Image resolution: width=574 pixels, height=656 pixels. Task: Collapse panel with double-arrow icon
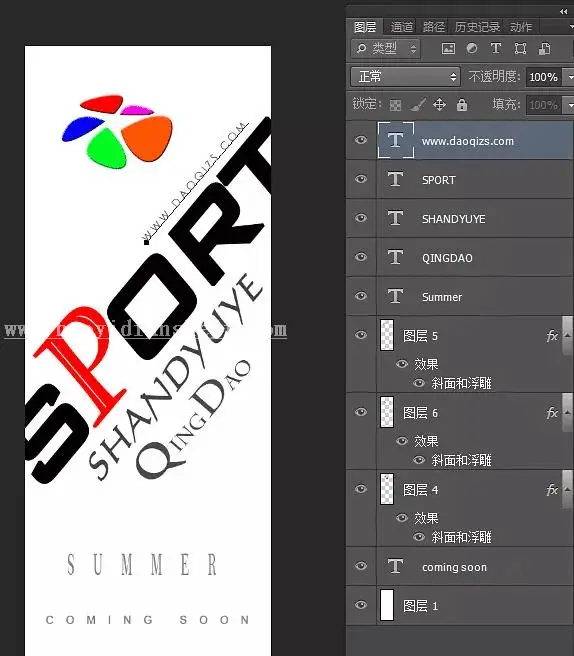click(564, 12)
